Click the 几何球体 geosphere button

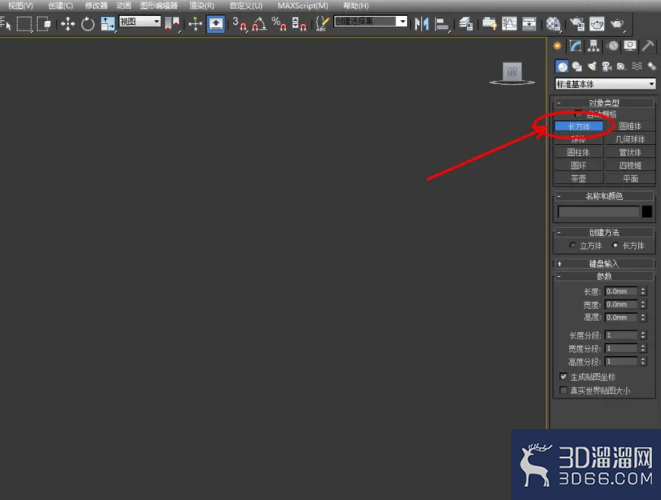coord(630,139)
